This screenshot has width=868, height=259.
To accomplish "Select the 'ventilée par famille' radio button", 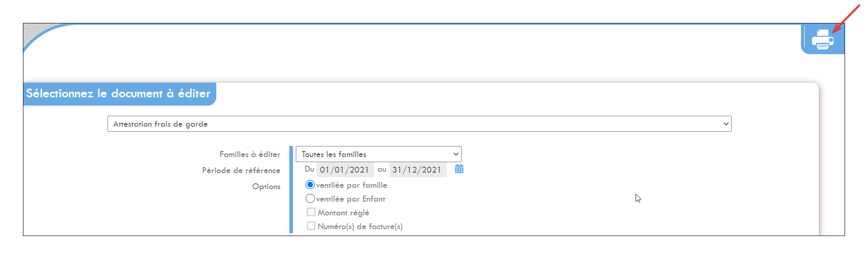I will (x=310, y=185).
